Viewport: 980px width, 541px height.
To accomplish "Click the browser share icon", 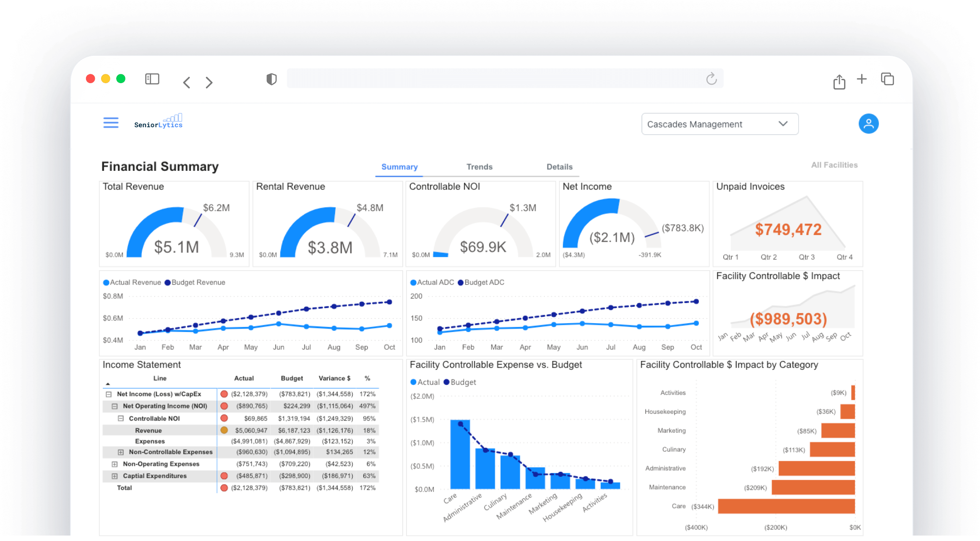I will pos(839,82).
